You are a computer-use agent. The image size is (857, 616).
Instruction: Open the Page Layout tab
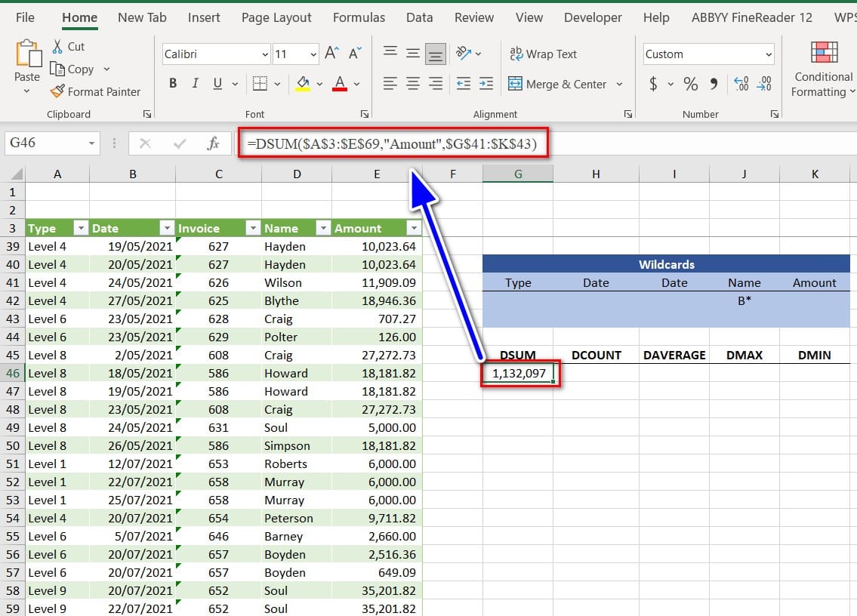[276, 17]
